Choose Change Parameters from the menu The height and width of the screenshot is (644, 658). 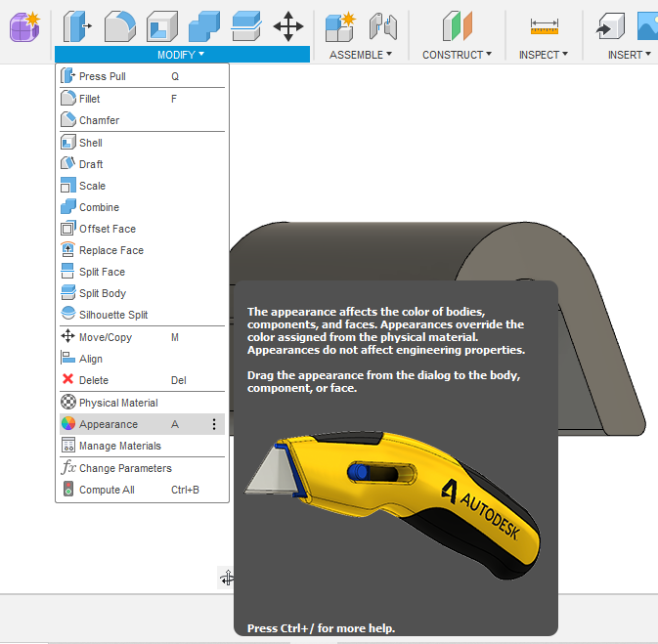pos(143,468)
